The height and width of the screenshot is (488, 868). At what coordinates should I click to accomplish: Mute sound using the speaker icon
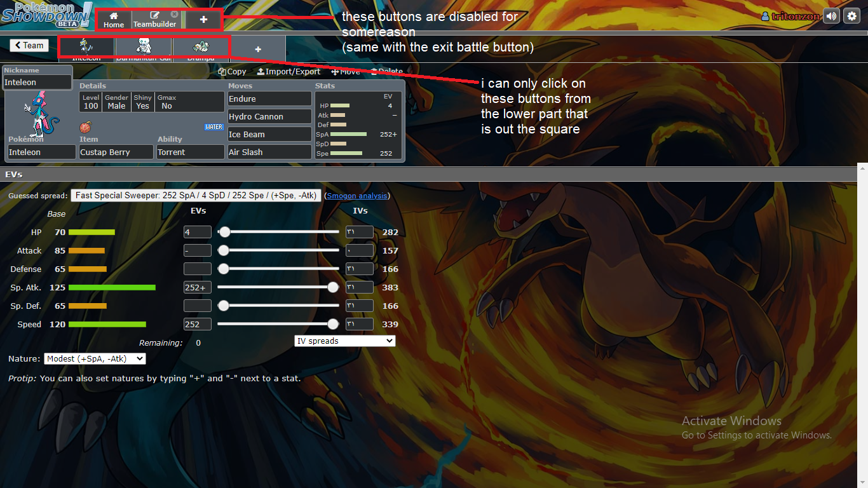tap(831, 16)
